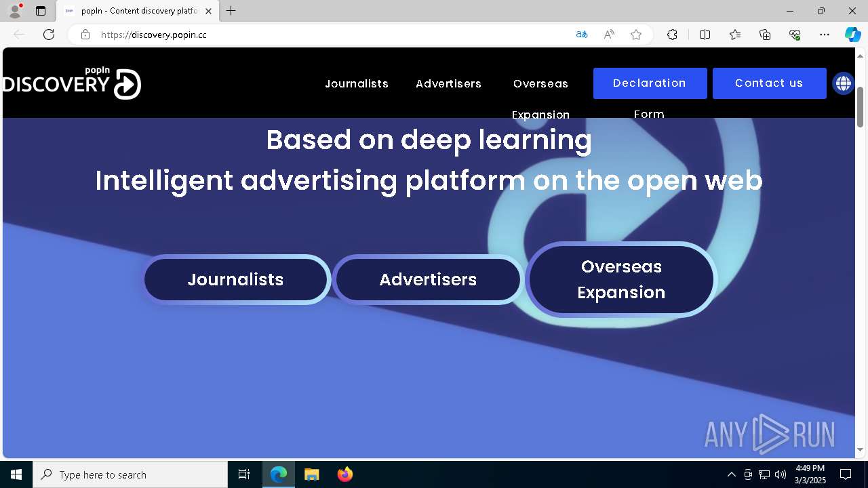This screenshot has height=488, width=868.
Task: Click the taskbar search box
Action: pos(130,474)
